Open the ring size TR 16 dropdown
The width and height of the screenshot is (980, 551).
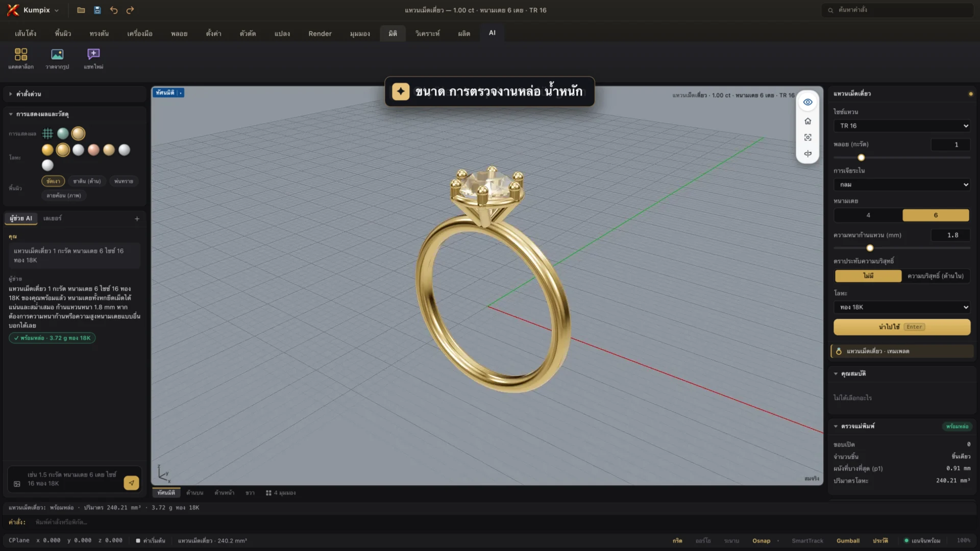[902, 126]
